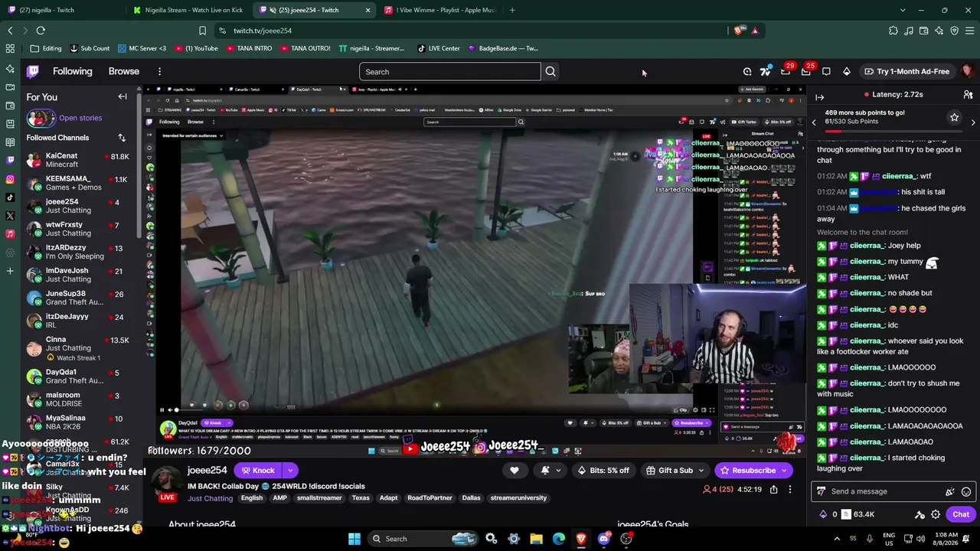Open the browser main hamburger menu
The height and width of the screenshot is (551, 980).
click(969, 31)
